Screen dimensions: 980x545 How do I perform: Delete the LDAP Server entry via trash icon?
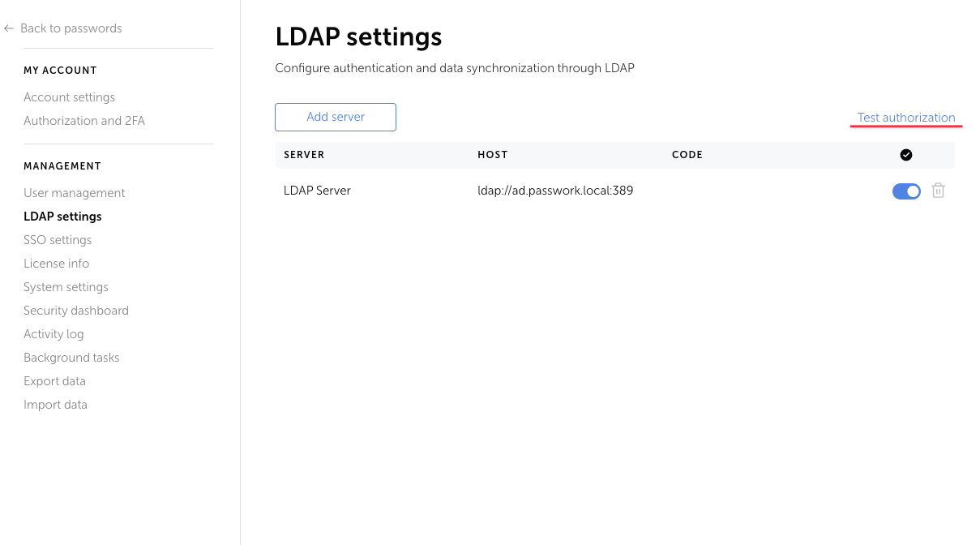click(938, 191)
